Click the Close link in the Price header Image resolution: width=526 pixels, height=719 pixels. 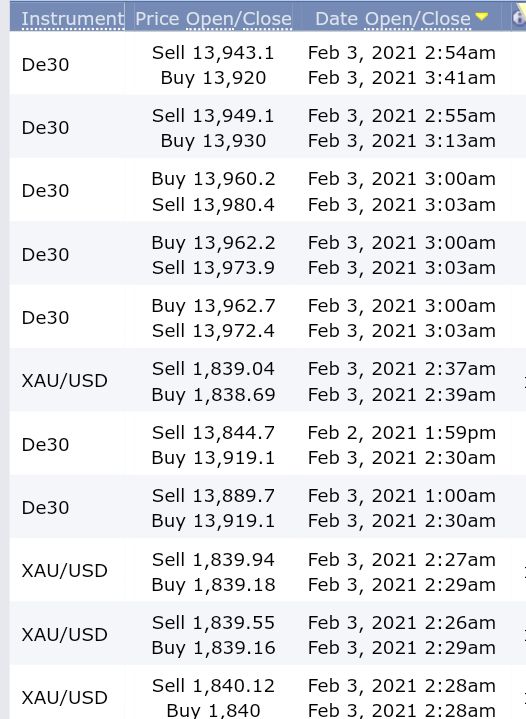click(x=267, y=19)
